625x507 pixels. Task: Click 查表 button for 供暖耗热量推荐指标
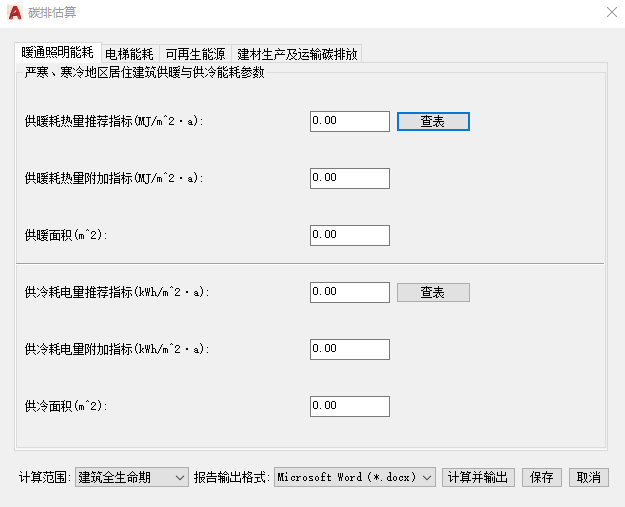(433, 122)
